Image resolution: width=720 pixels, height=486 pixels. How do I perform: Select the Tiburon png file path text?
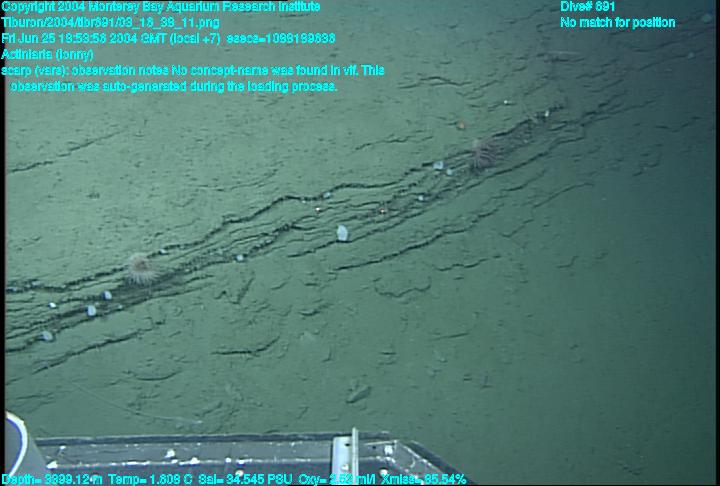coord(110,23)
